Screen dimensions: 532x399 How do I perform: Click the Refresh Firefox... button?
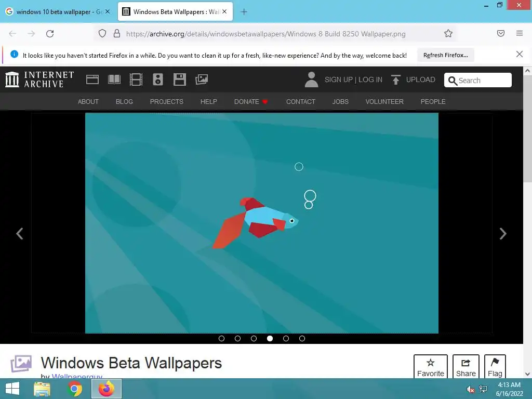point(445,55)
